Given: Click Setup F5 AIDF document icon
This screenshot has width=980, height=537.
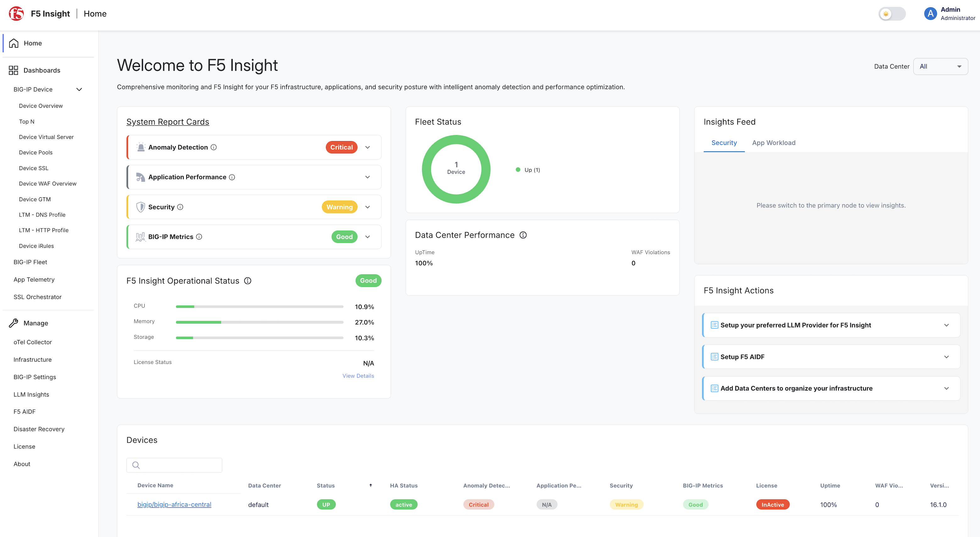Looking at the screenshot, I should (x=714, y=357).
